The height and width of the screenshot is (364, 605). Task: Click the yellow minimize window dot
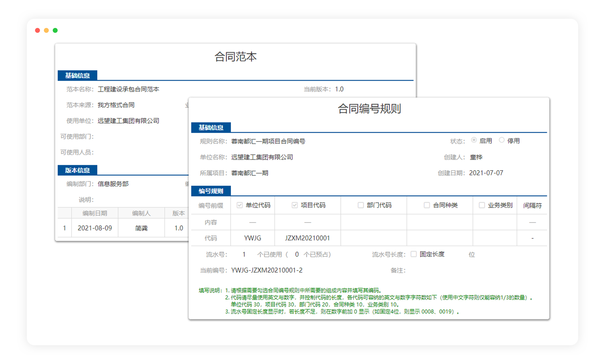point(46,30)
